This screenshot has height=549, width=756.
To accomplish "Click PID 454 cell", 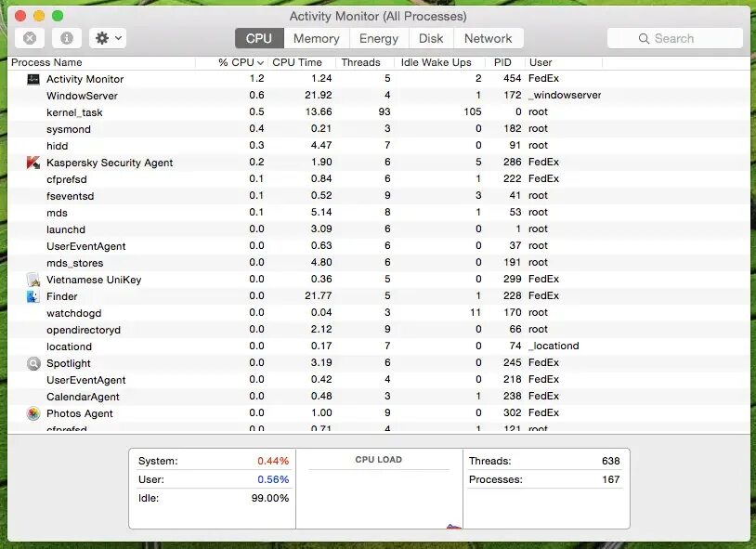I will (x=512, y=78).
